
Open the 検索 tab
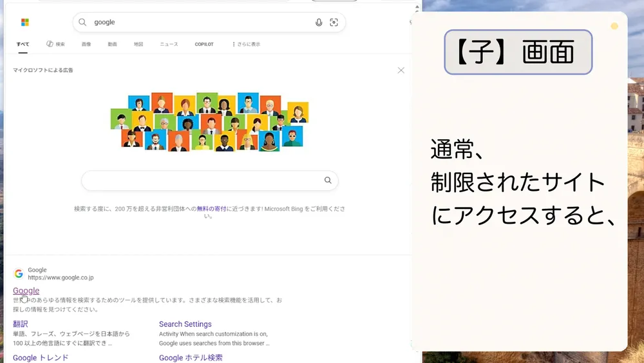click(x=55, y=44)
